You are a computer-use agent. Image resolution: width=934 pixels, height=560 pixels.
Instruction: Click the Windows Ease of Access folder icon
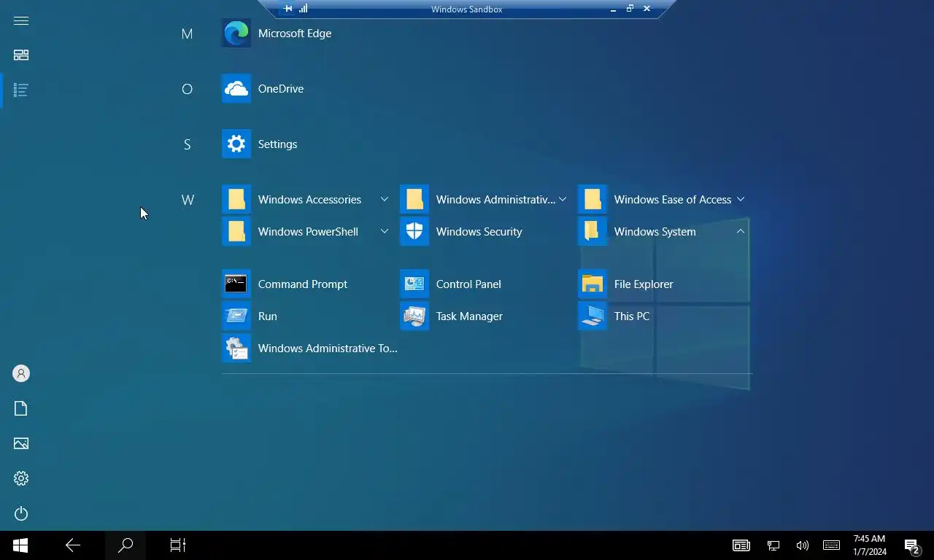click(x=593, y=200)
